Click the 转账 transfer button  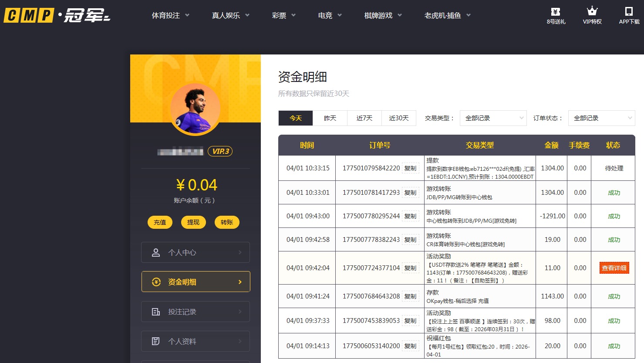[227, 222]
